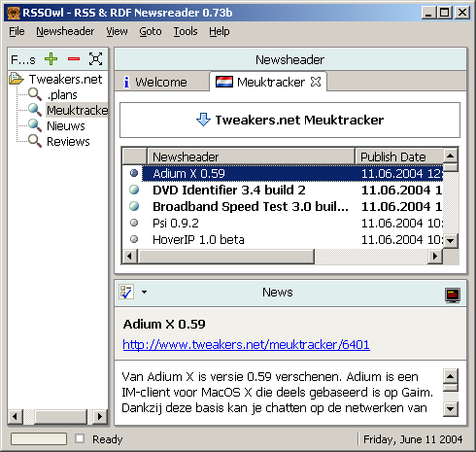Viewport: 476px width, 452px height.
Task: Click the magnifier icon beside Nieuws
Action: tap(34, 125)
